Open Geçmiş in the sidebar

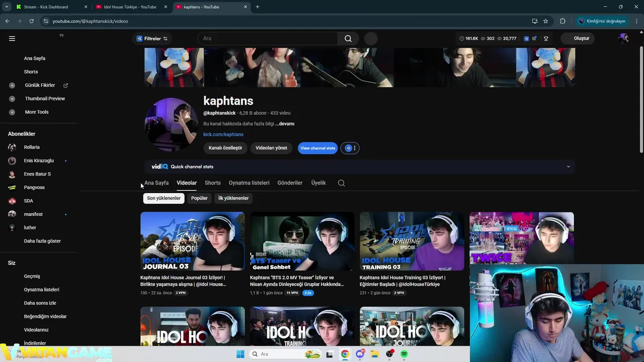point(32,277)
